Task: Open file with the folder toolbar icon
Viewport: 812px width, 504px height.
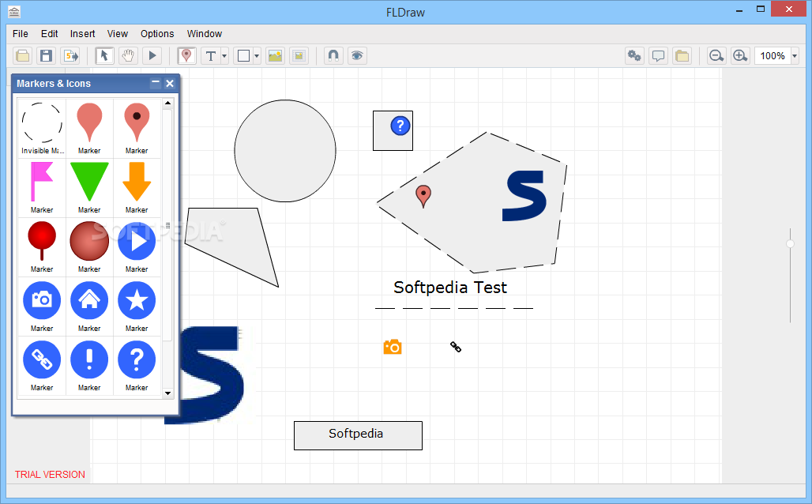Action: pos(23,55)
